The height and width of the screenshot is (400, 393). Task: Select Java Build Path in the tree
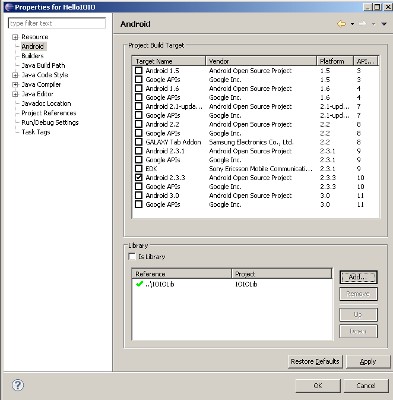[43, 65]
